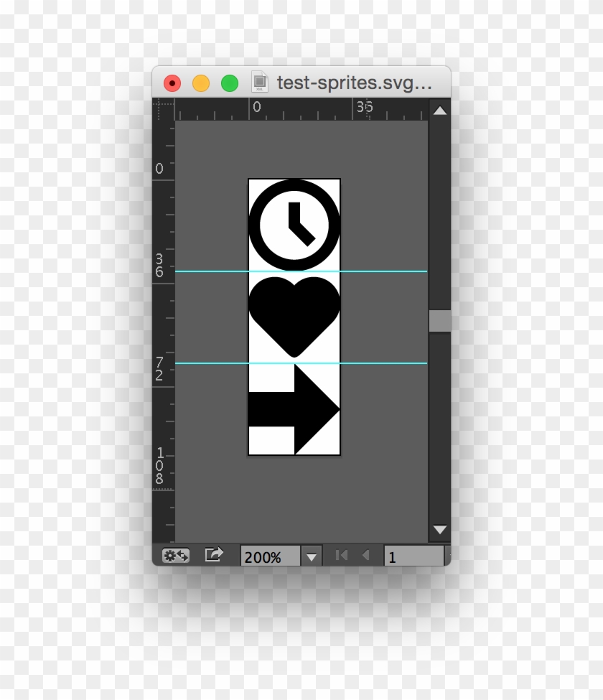Select the right-arrow sprite in the canvas
This screenshot has height=700, width=603.
pyautogui.click(x=294, y=408)
